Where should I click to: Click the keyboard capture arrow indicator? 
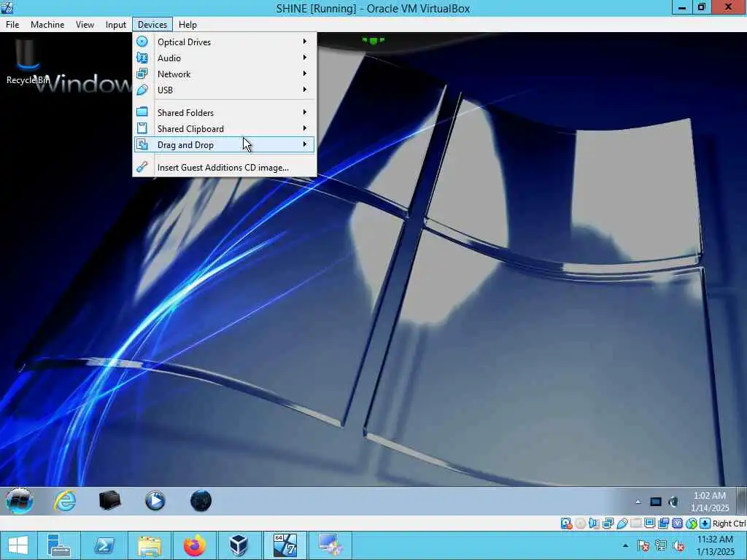tap(705, 524)
